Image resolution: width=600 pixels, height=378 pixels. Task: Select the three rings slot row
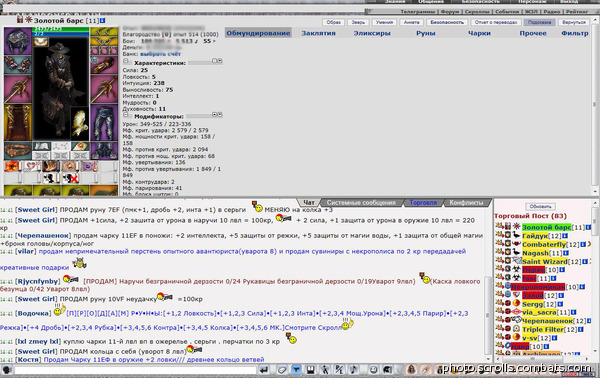[x=104, y=50]
